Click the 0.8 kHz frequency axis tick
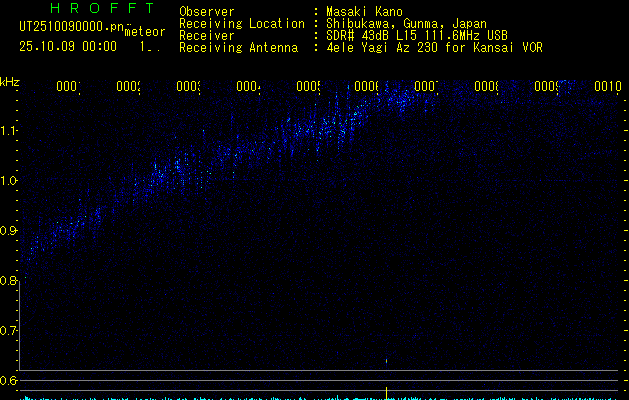This screenshot has width=629, height=400. 9,281
